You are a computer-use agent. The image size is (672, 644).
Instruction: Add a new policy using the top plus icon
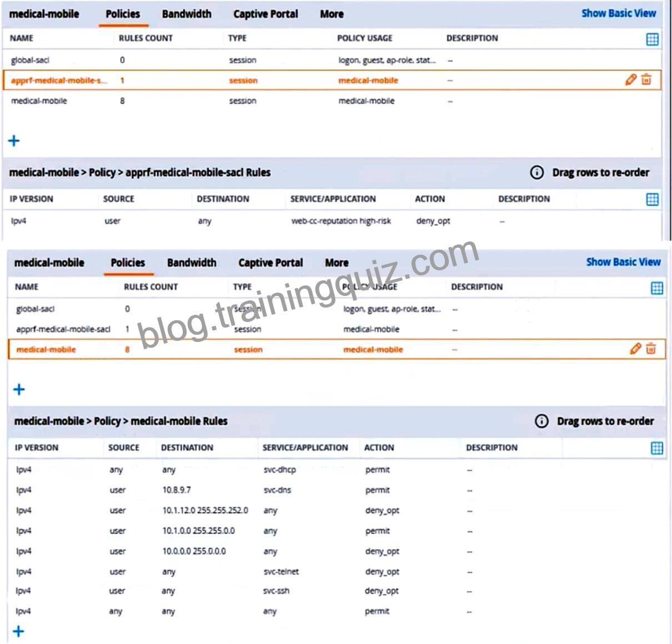click(x=14, y=140)
